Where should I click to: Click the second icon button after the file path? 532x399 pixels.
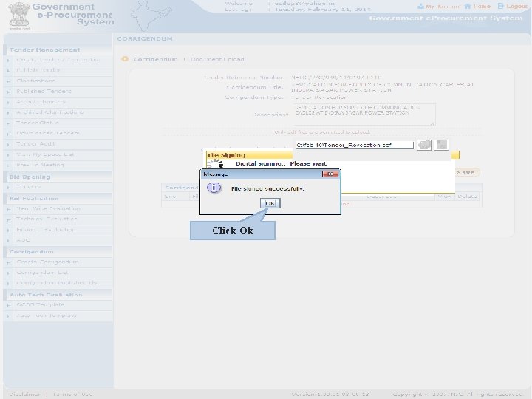442,145
